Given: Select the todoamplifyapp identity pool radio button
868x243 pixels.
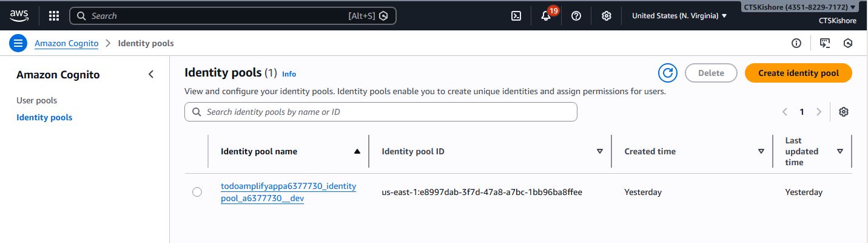Looking at the screenshot, I should tap(197, 192).
